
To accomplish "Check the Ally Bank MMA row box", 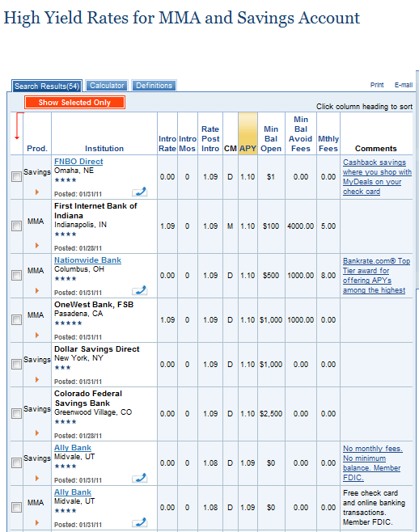I will pyautogui.click(x=17, y=507).
